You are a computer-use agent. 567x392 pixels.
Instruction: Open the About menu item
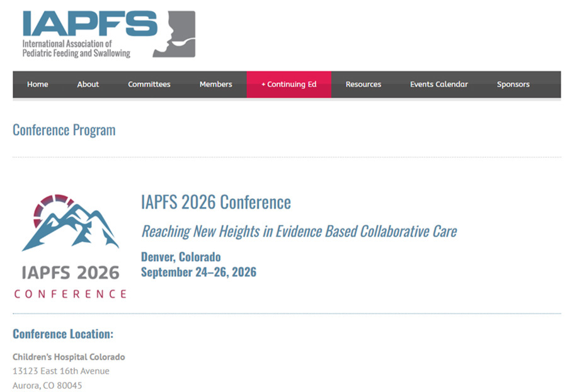88,84
